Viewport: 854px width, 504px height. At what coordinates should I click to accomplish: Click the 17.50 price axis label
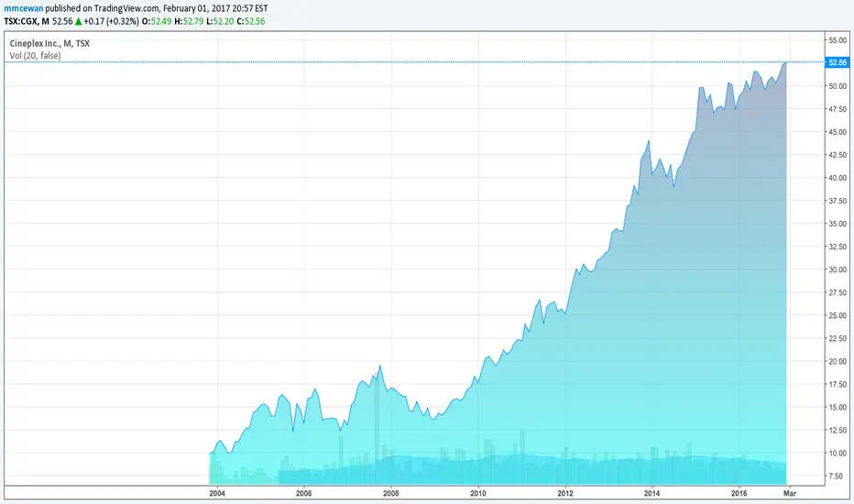(x=838, y=384)
